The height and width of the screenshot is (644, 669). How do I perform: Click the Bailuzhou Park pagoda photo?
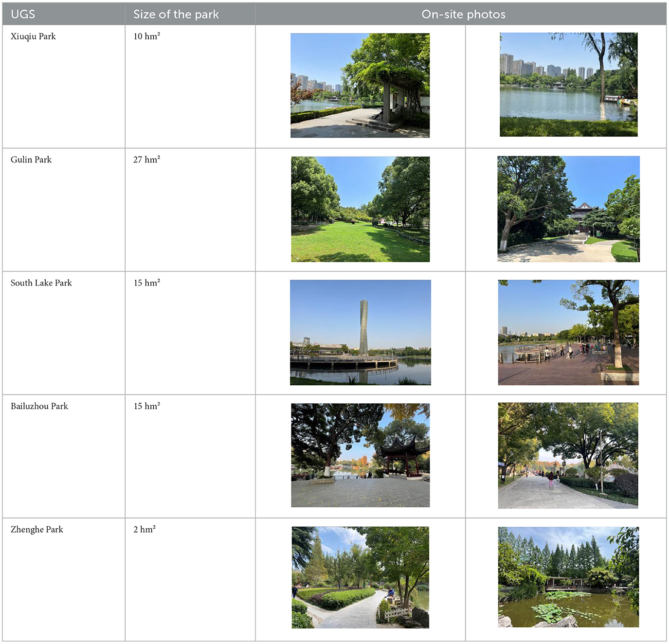coord(360,455)
